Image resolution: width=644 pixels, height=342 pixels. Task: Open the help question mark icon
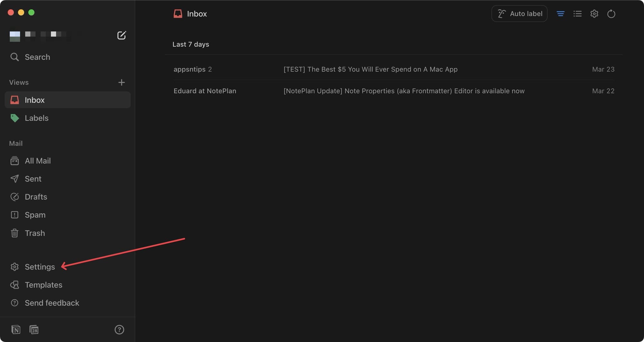click(119, 329)
